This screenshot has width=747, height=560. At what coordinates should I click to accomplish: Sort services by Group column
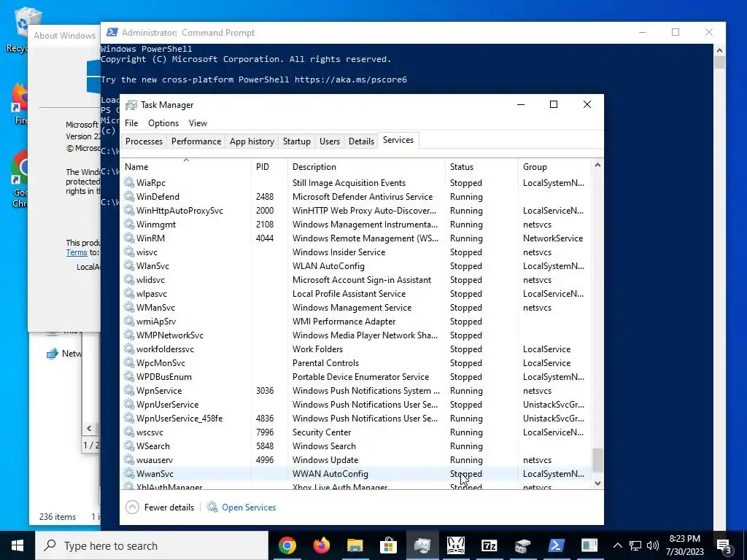[554, 167]
